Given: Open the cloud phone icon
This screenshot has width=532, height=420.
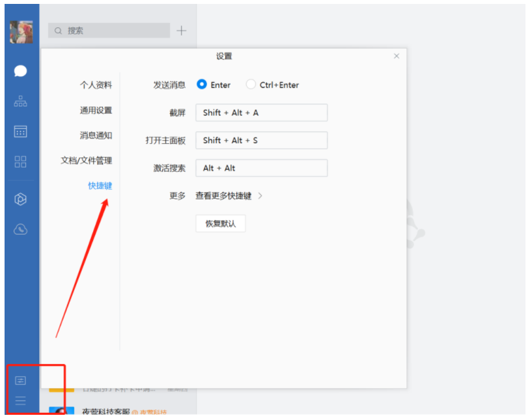Looking at the screenshot, I should point(20,229).
